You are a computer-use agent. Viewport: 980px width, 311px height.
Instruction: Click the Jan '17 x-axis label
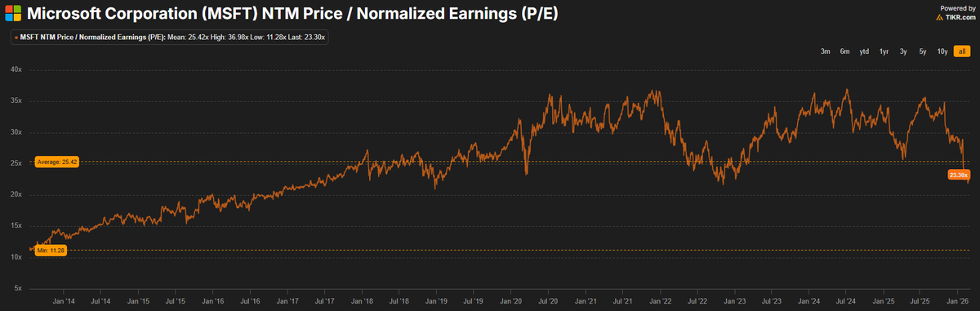click(x=287, y=302)
